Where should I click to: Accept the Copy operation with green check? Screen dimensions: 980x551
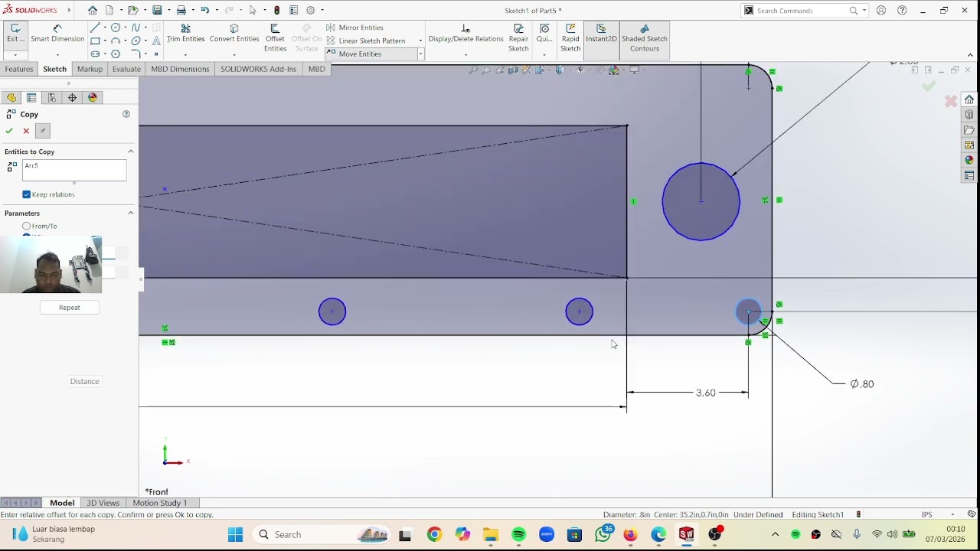[9, 131]
